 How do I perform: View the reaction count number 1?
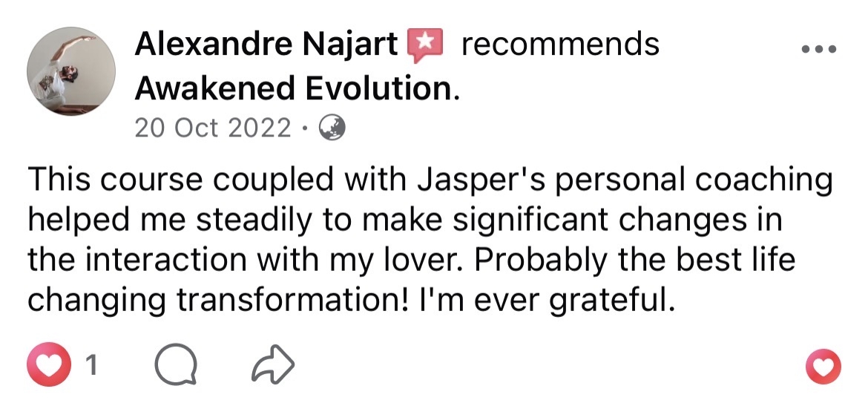click(x=93, y=365)
